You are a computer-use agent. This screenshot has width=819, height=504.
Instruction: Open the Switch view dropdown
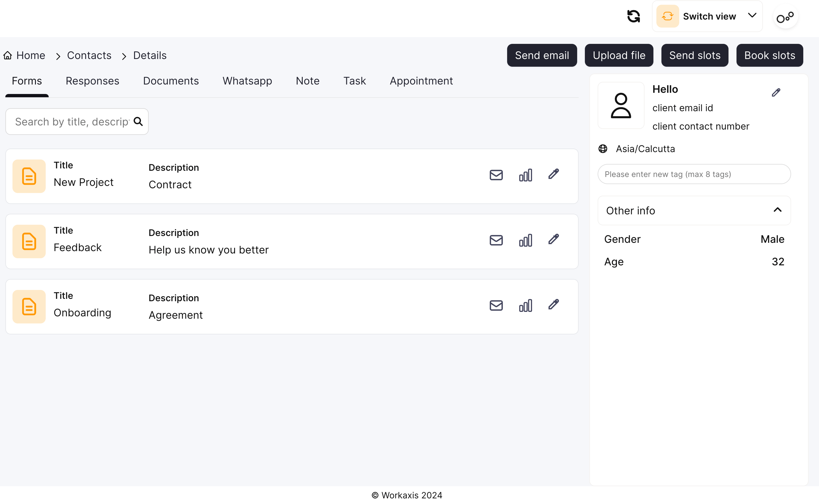tap(707, 16)
